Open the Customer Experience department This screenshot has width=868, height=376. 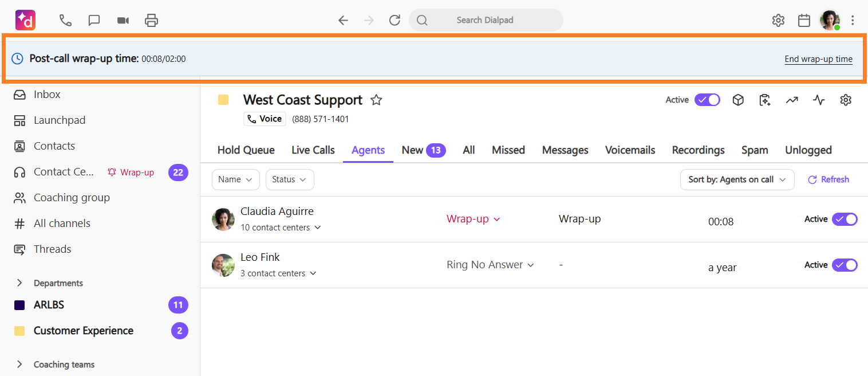[x=84, y=331]
